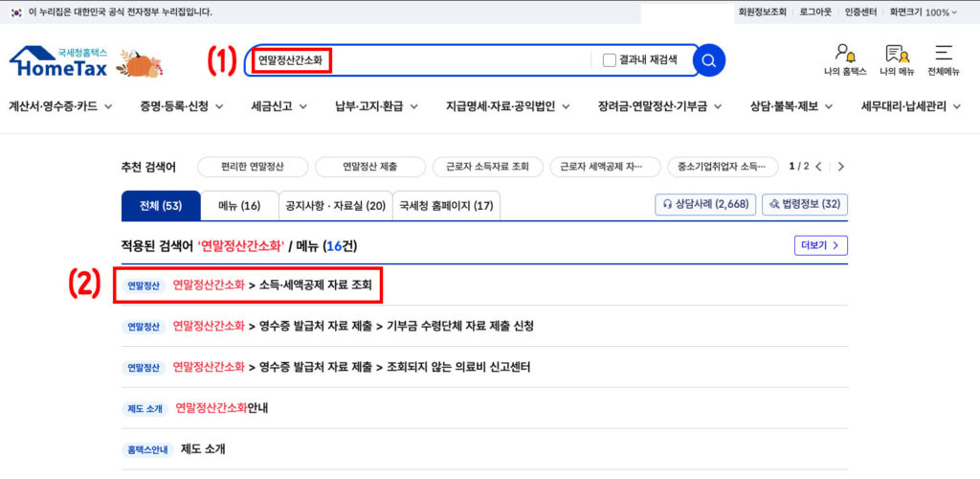Image resolution: width=980 pixels, height=479 pixels.
Task: Select the 국세청 홈페이지 (17) tab
Action: point(446,206)
